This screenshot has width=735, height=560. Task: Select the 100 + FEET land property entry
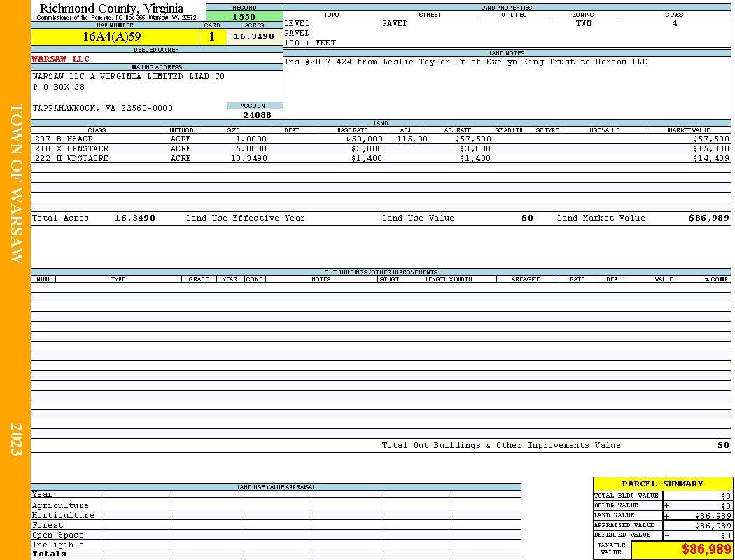[x=310, y=43]
